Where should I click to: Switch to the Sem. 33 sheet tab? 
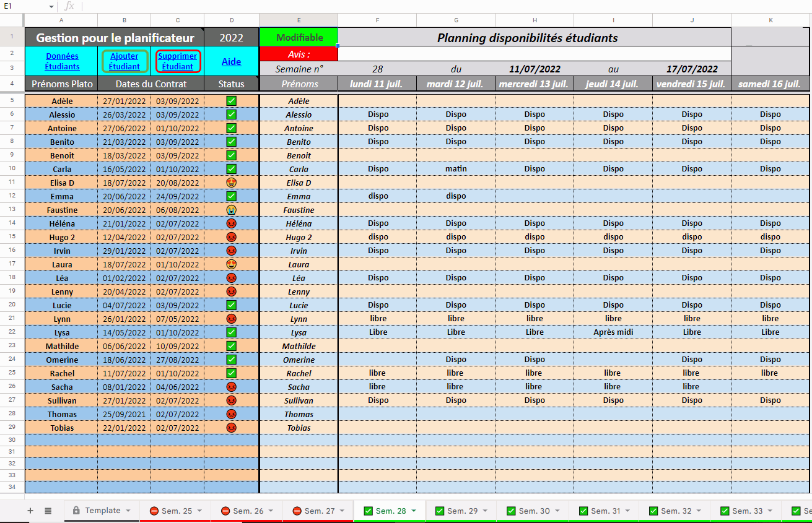pyautogui.click(x=748, y=511)
